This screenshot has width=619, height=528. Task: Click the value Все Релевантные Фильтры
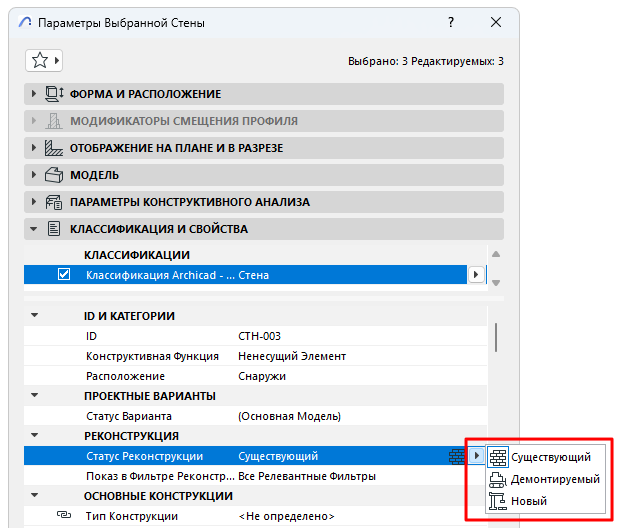pos(307,476)
